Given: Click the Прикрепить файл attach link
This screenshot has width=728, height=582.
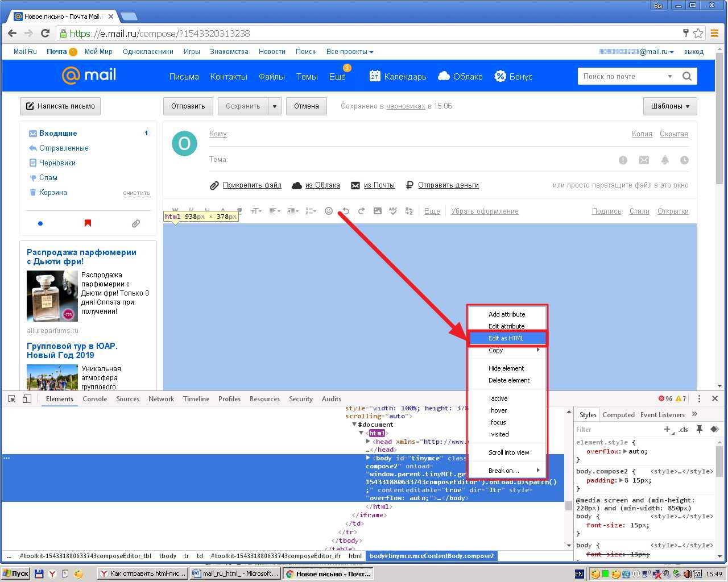Looking at the screenshot, I should [252, 185].
